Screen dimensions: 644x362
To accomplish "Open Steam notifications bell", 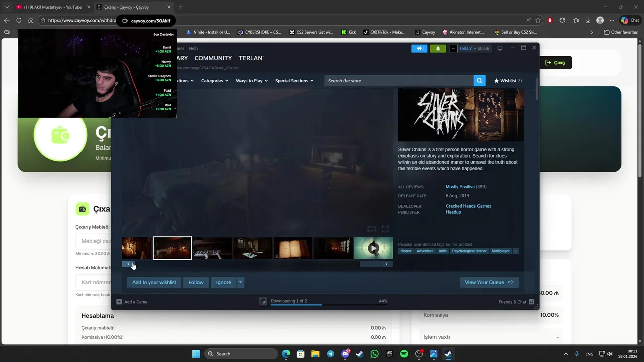I will [x=438, y=49].
